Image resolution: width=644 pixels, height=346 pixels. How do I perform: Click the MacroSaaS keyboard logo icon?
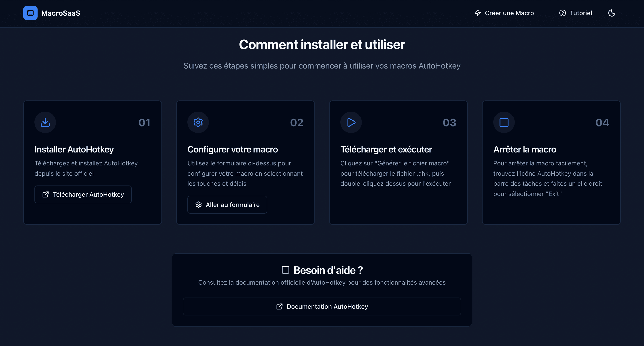[30, 13]
